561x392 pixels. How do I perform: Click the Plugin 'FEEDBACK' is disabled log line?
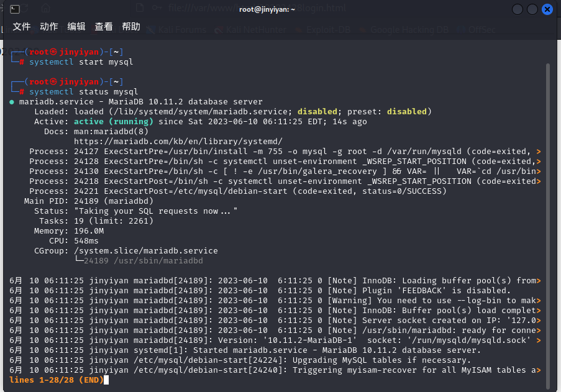coord(260,290)
